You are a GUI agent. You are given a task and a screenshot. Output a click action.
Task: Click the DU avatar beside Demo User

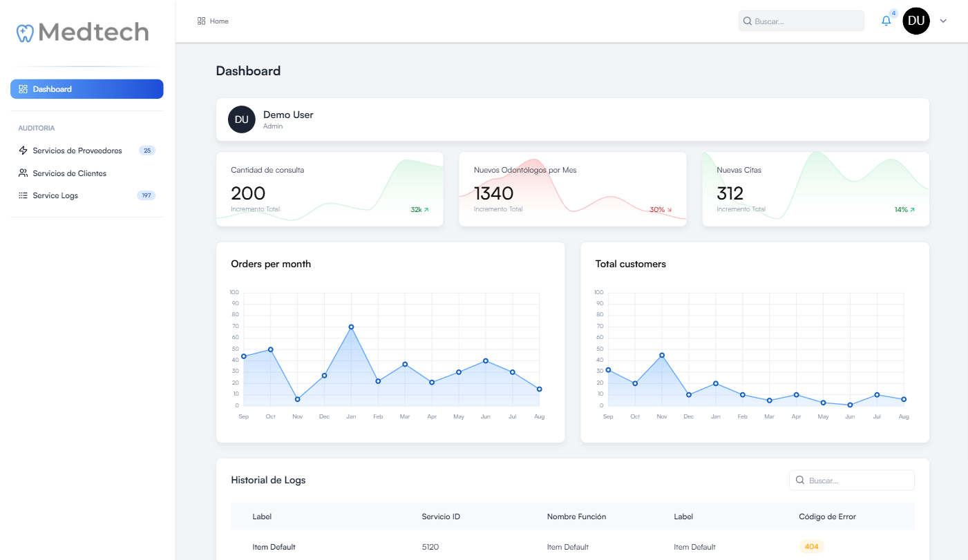pyautogui.click(x=242, y=119)
